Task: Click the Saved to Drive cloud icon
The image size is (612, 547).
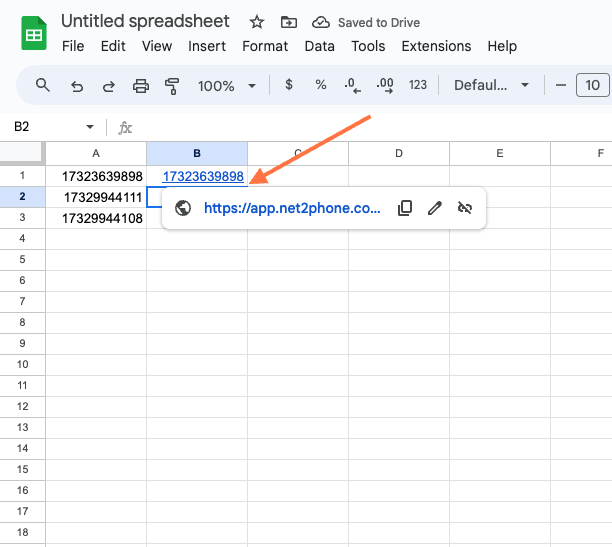Action: tap(321, 22)
